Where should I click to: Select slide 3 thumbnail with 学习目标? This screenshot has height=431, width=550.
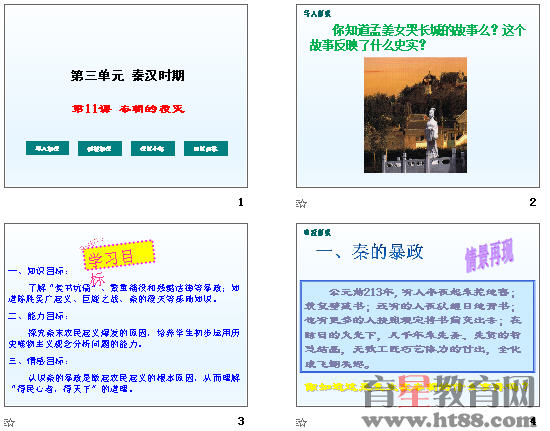tap(126, 315)
